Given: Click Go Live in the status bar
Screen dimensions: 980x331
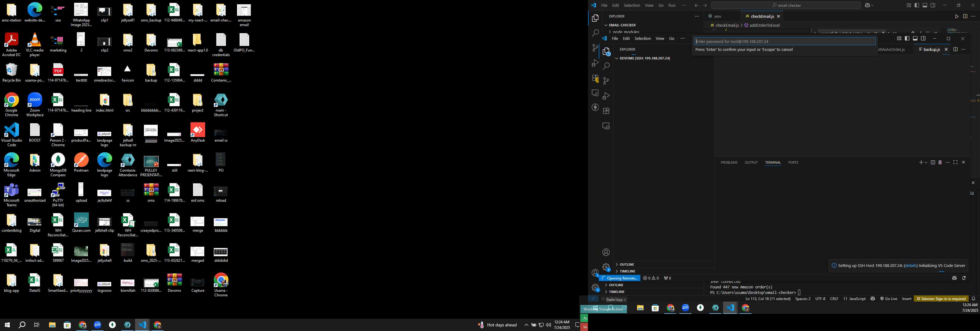Looking at the screenshot, I should [889, 299].
